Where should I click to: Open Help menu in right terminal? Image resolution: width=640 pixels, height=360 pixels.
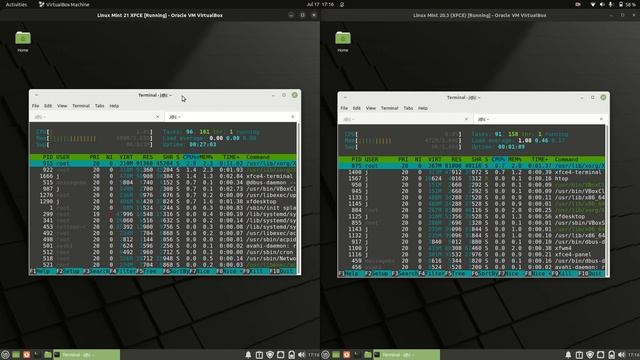pyautogui.click(x=423, y=108)
